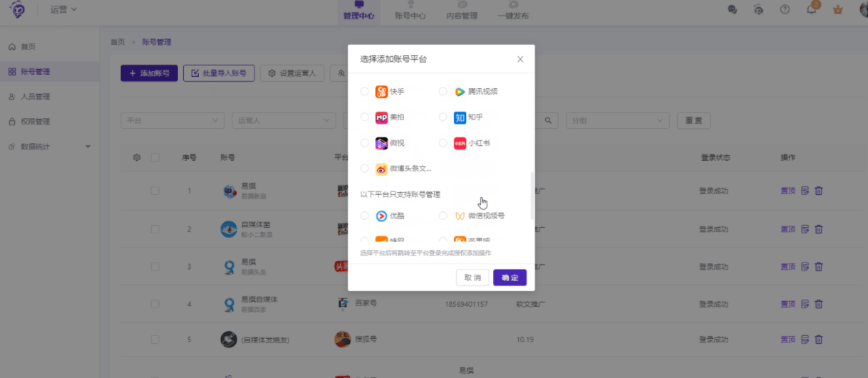Select the 优酷 radio button
This screenshot has width=868, height=378.
point(365,216)
